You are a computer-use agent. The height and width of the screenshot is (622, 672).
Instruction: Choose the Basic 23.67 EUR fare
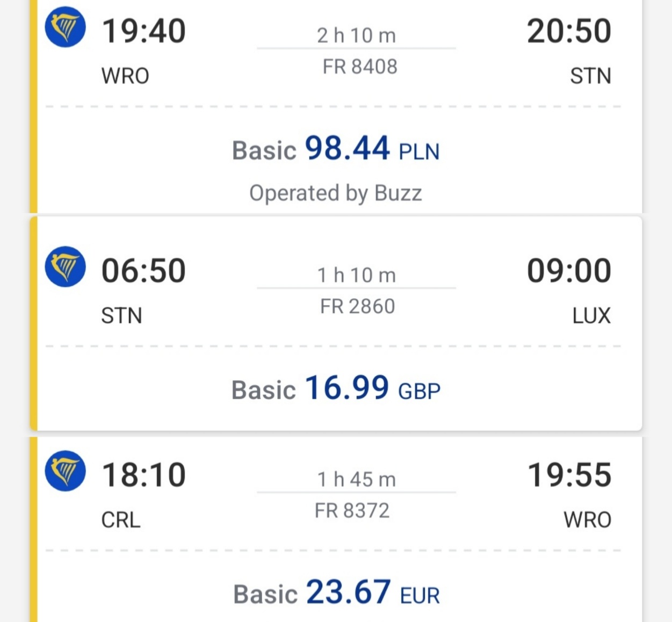(336, 593)
